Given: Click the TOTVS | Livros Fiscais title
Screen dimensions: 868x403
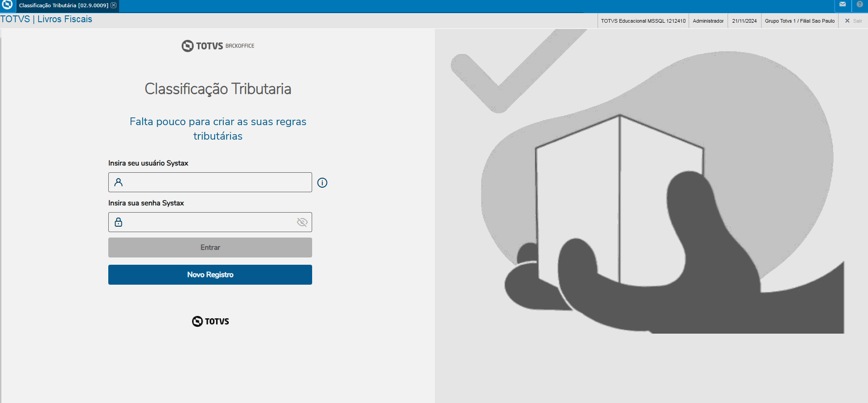Looking at the screenshot, I should pyautogui.click(x=46, y=19).
